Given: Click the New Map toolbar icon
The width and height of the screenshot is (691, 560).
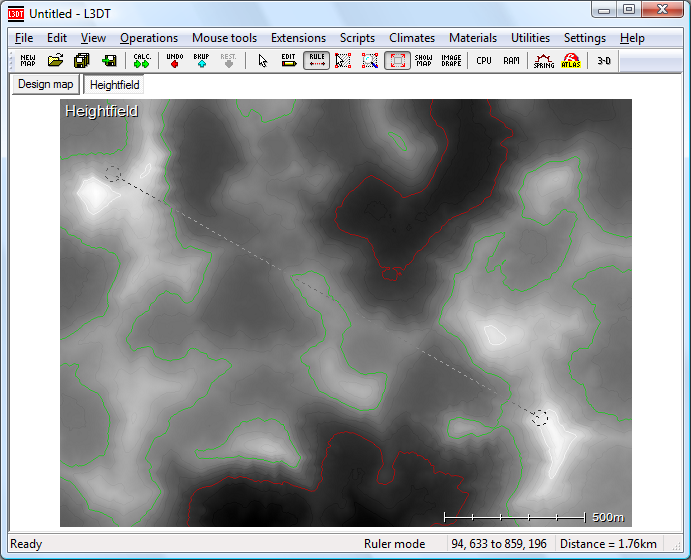Looking at the screenshot, I should 28,60.
